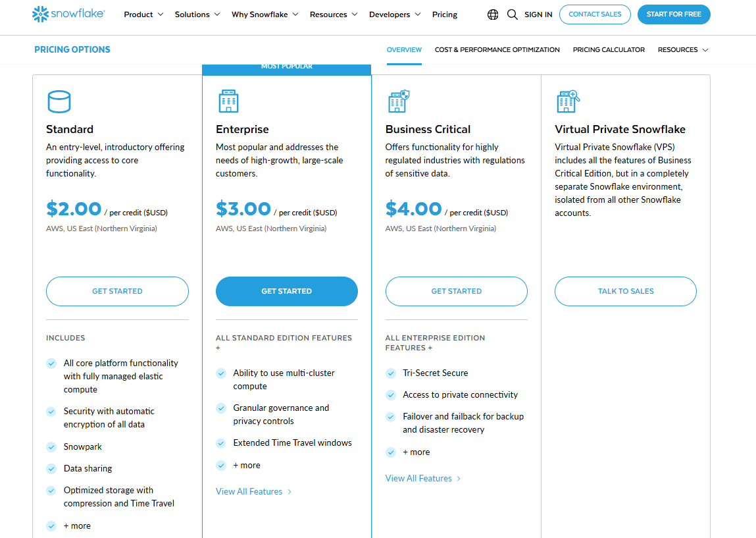This screenshot has height=538, width=756.
Task: Click the Contact Sales button
Action: 595,14
